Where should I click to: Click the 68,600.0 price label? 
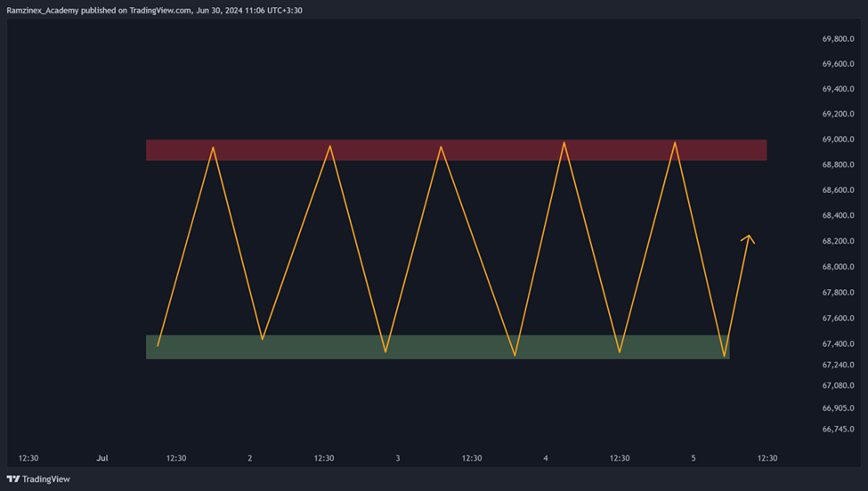(838, 189)
